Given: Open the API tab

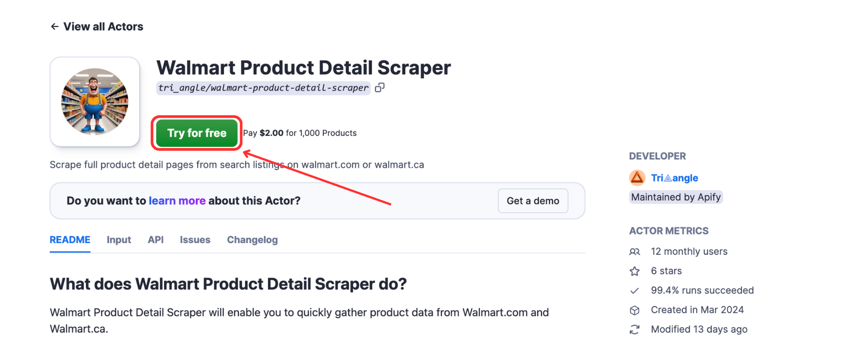Looking at the screenshot, I should tap(155, 239).
